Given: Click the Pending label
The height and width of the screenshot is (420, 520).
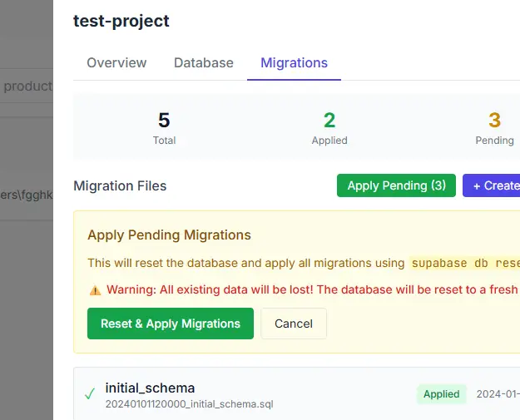Looking at the screenshot, I should pyautogui.click(x=494, y=141).
